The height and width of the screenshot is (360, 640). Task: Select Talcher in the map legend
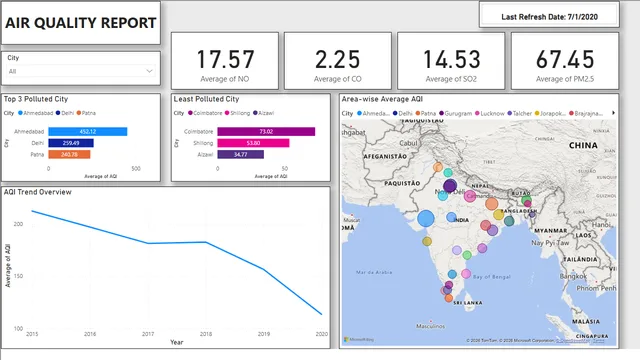coord(520,113)
